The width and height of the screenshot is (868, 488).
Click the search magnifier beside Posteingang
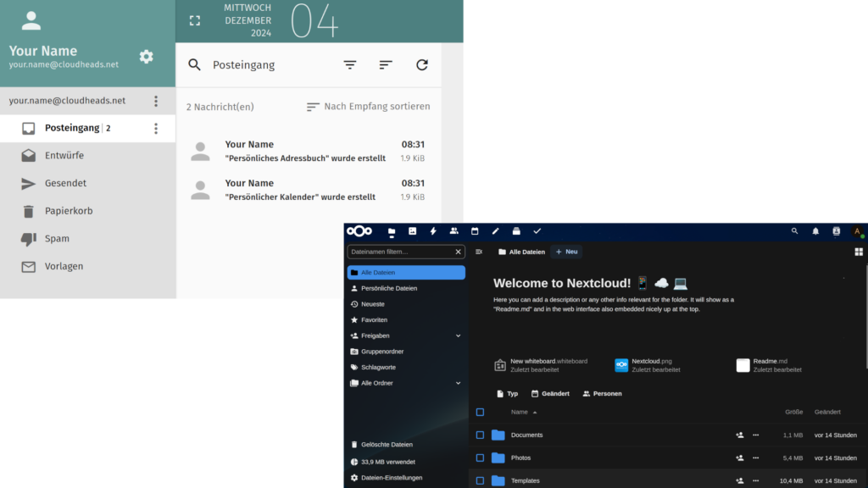pyautogui.click(x=194, y=64)
